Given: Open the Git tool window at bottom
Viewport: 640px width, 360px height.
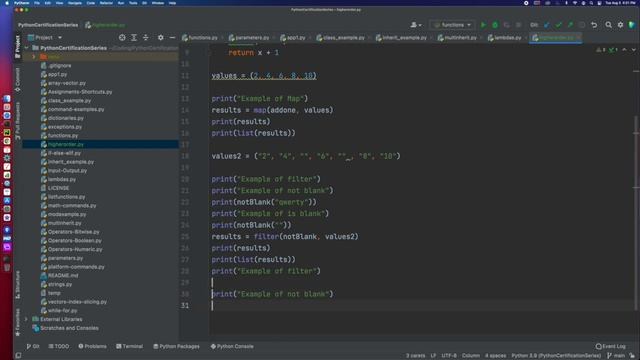Looking at the screenshot, I should pyautogui.click(x=33, y=346).
